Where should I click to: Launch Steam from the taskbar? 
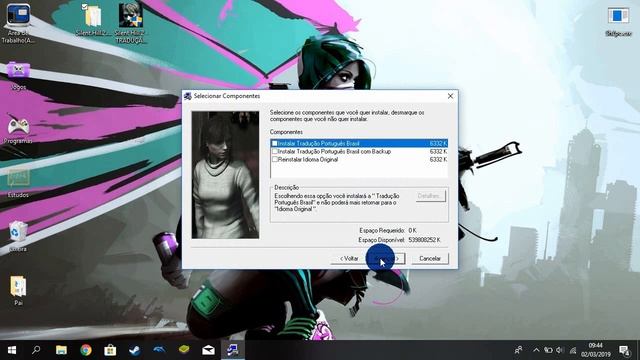[134, 350]
